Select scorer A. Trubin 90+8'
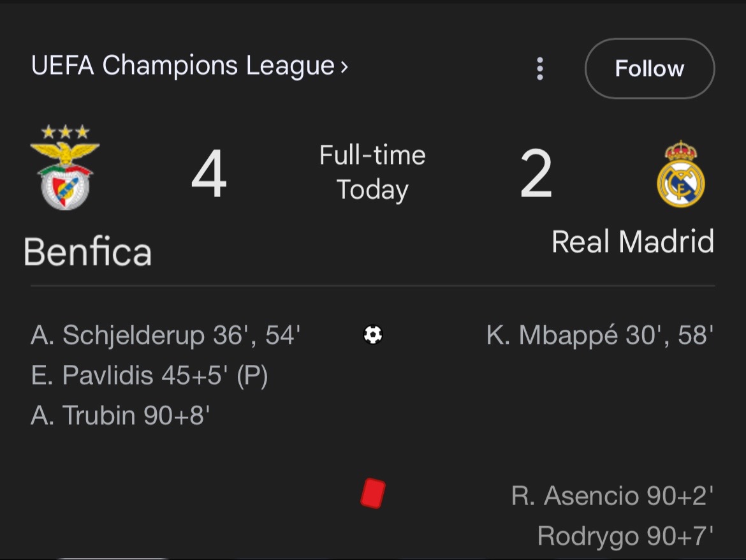The image size is (746, 560). tap(120, 415)
